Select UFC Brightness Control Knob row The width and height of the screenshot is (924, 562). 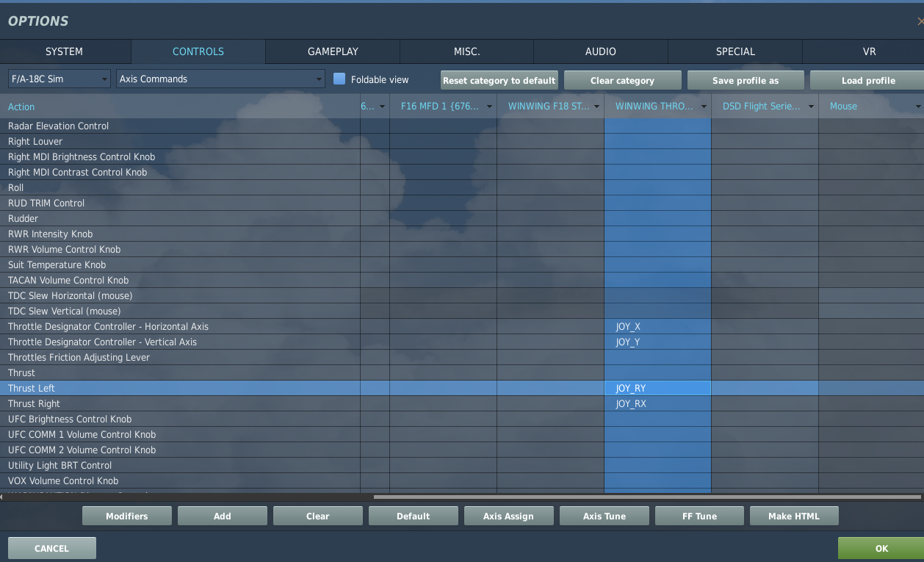tap(462, 419)
